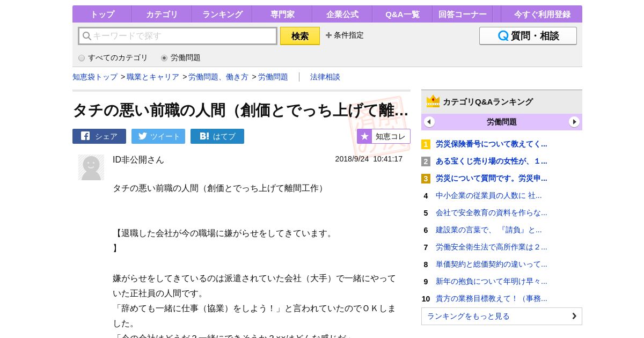This screenshot has height=338, width=644.
Task: Click the ID非公開さん user name
Action: click(138, 160)
